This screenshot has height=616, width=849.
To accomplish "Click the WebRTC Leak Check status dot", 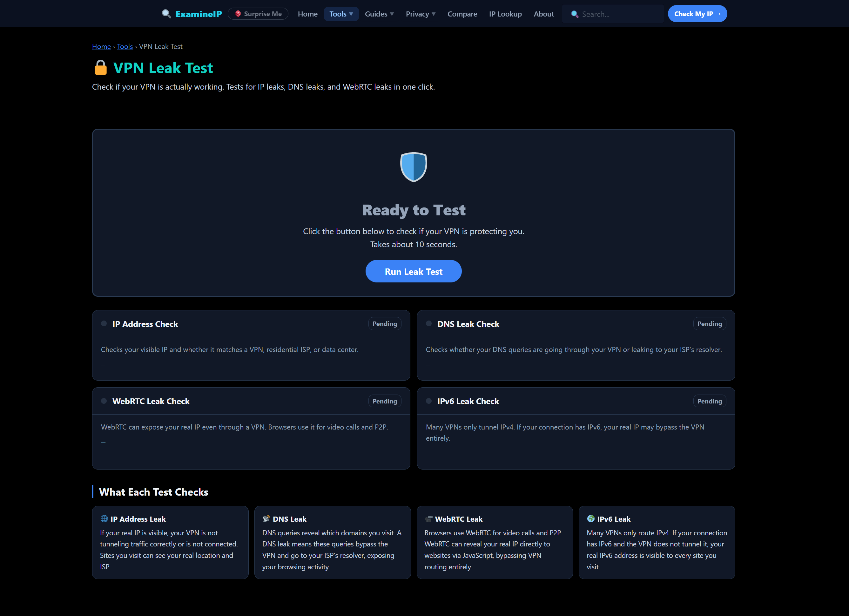I will point(104,401).
